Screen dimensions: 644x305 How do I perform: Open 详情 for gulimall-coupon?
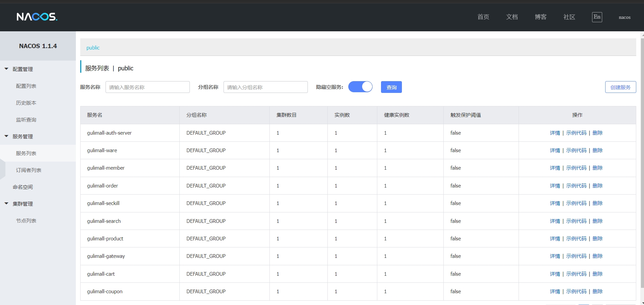pyautogui.click(x=555, y=292)
